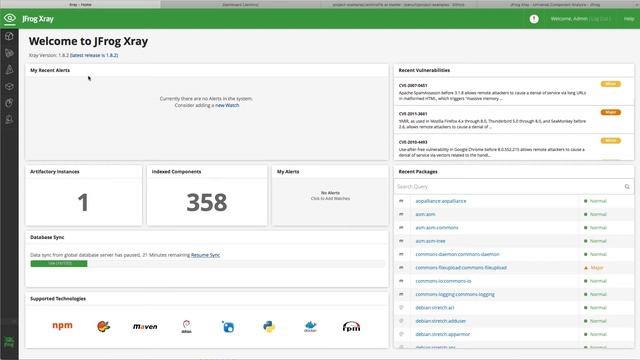The height and width of the screenshot is (360, 640).
Task: Click the Python logo
Action: pos(269,327)
